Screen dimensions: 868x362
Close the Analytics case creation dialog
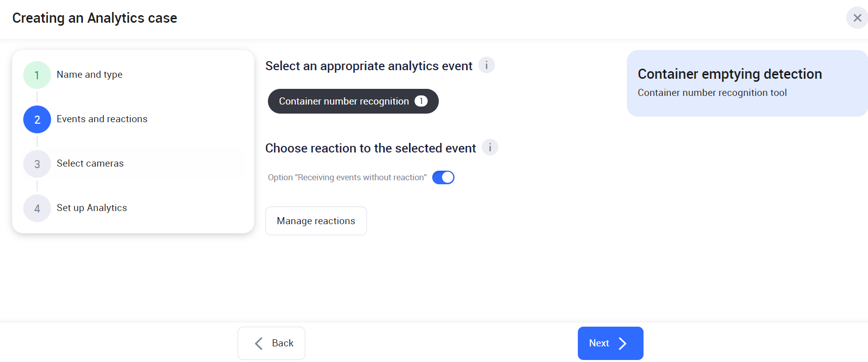(857, 18)
